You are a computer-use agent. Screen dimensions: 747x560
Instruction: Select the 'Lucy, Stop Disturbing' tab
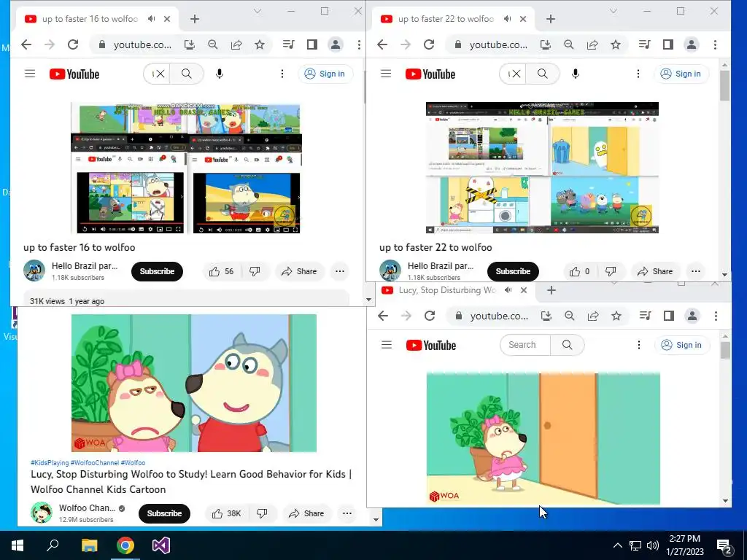pos(455,290)
